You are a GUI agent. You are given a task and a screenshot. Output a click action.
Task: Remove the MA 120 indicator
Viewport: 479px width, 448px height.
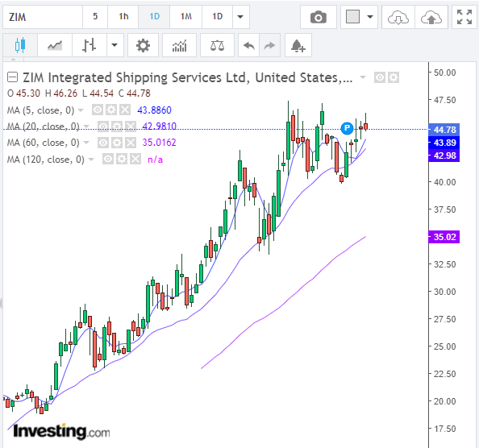pos(135,159)
